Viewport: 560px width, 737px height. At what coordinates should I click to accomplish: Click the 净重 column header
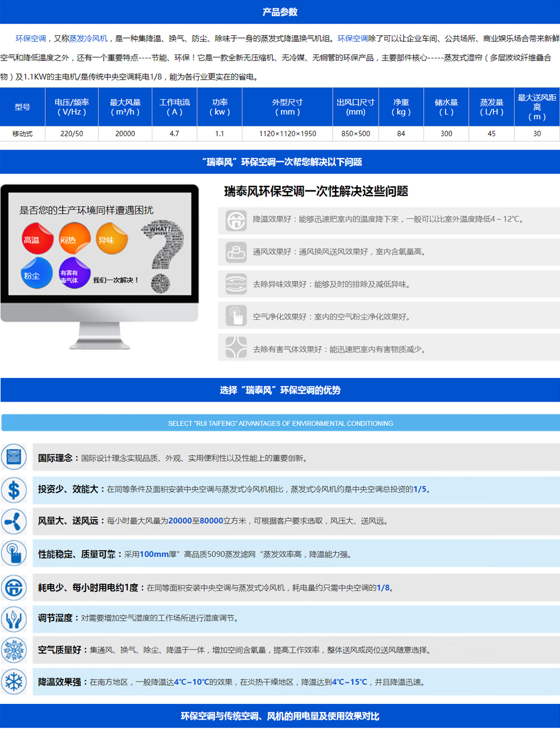click(401, 107)
